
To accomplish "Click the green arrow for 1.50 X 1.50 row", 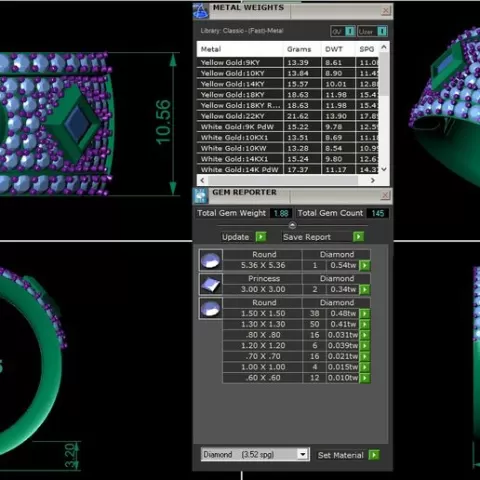I will pyautogui.click(x=365, y=314).
